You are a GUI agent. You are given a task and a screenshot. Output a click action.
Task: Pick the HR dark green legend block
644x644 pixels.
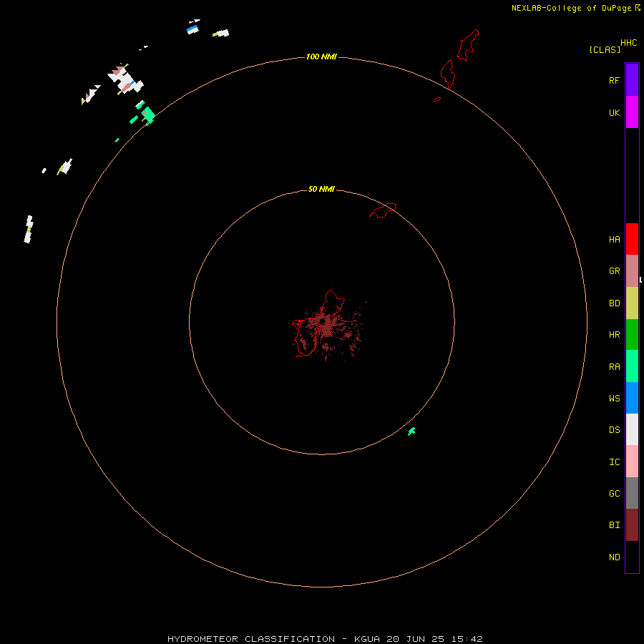tap(632, 335)
